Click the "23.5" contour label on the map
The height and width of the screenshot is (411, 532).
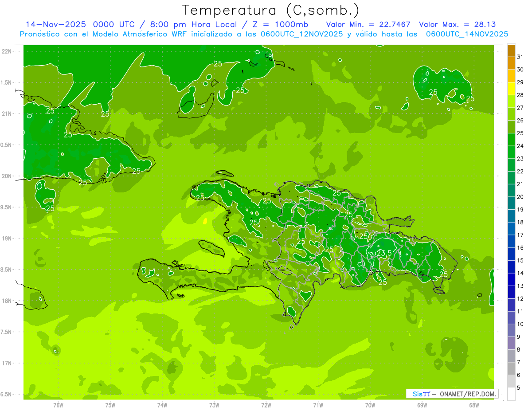384,253
